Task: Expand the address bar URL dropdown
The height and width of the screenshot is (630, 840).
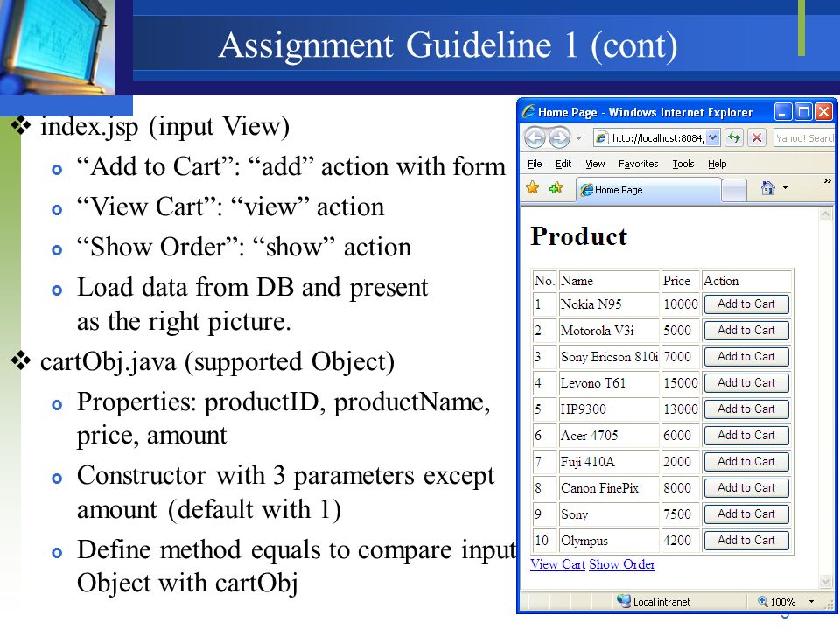Action: tap(712, 137)
